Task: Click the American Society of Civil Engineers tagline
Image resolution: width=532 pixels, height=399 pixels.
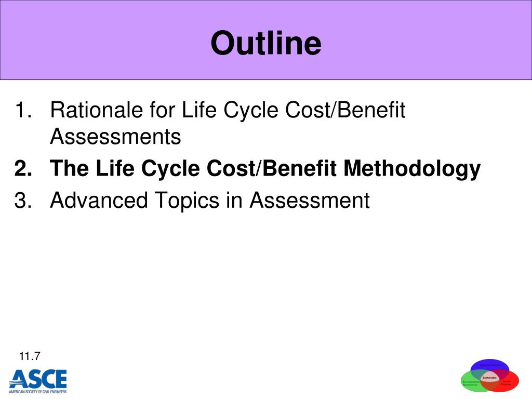Action: tap(37, 392)
